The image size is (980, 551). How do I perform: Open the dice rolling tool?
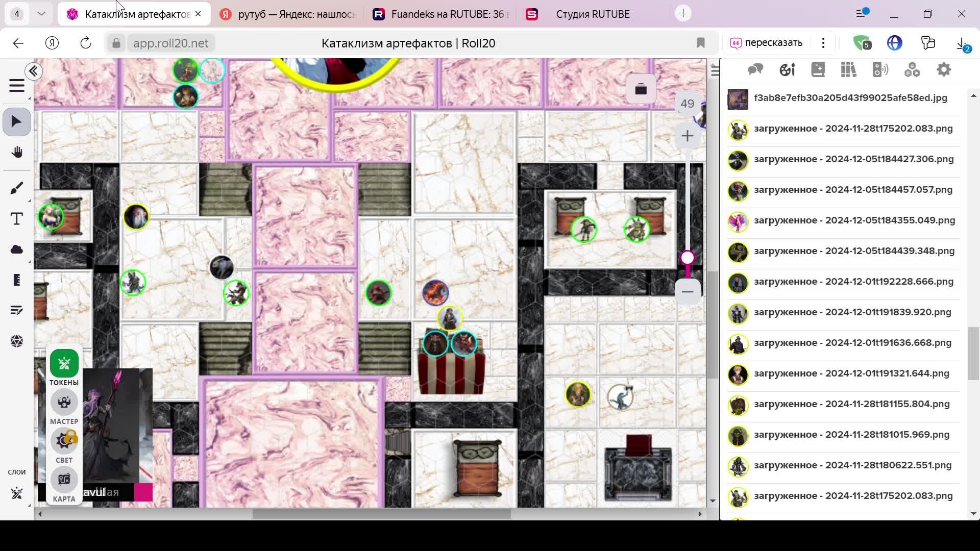pos(16,341)
